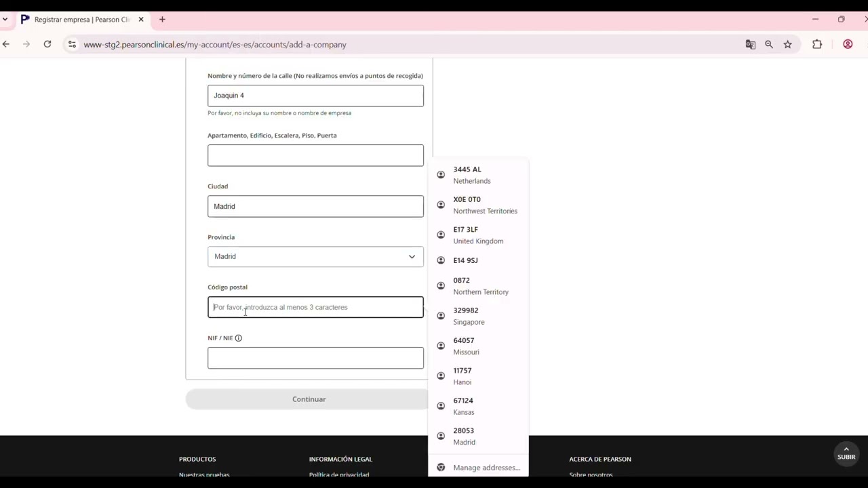Click the Código postal input field
This screenshot has width=868, height=488.
315,307
